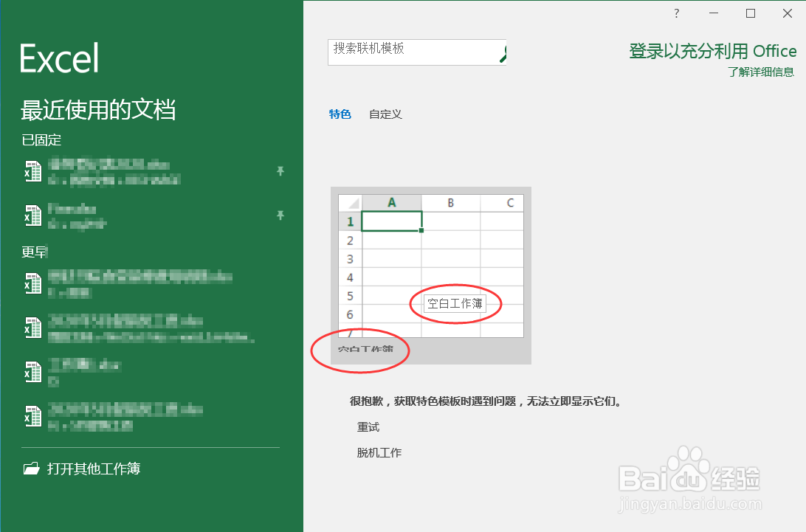Click 登录以充分利用 Office sign-in link
The image size is (806, 532).
click(x=712, y=51)
